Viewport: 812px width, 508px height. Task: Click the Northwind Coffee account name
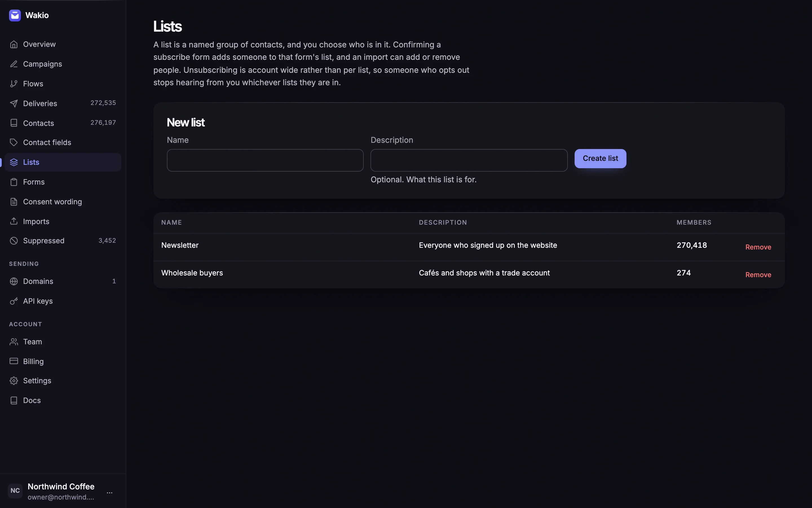coord(61,487)
